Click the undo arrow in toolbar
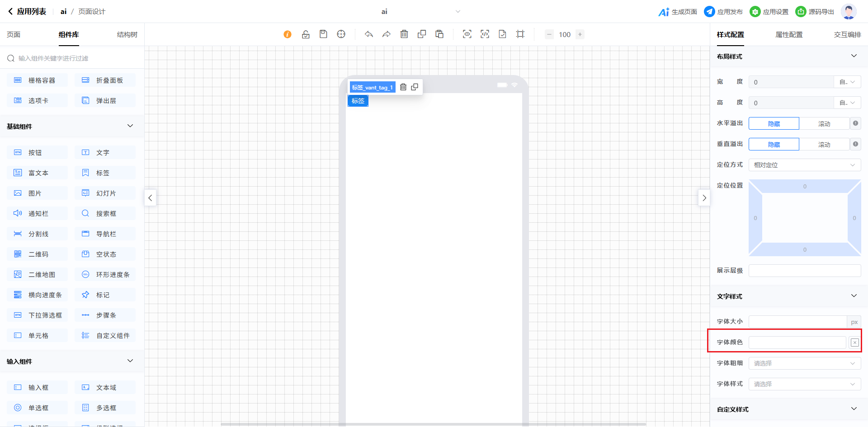 (369, 34)
